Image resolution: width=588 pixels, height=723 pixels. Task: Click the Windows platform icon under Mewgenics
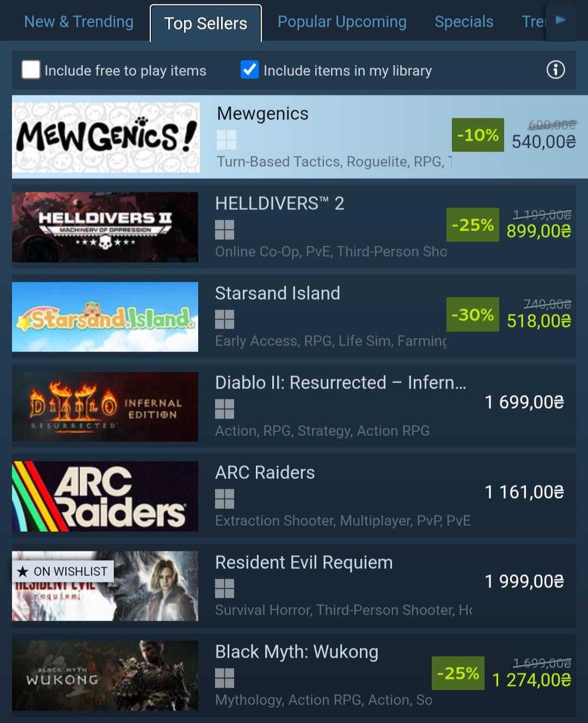226,140
